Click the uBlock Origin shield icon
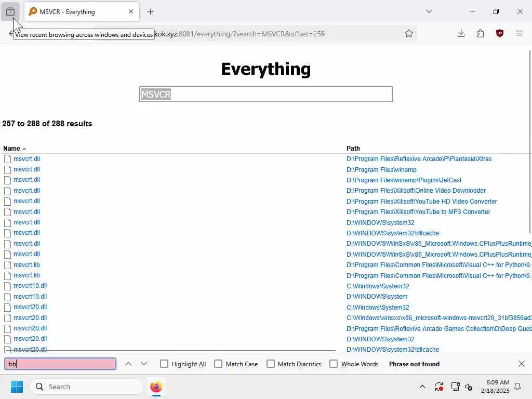 (499, 33)
